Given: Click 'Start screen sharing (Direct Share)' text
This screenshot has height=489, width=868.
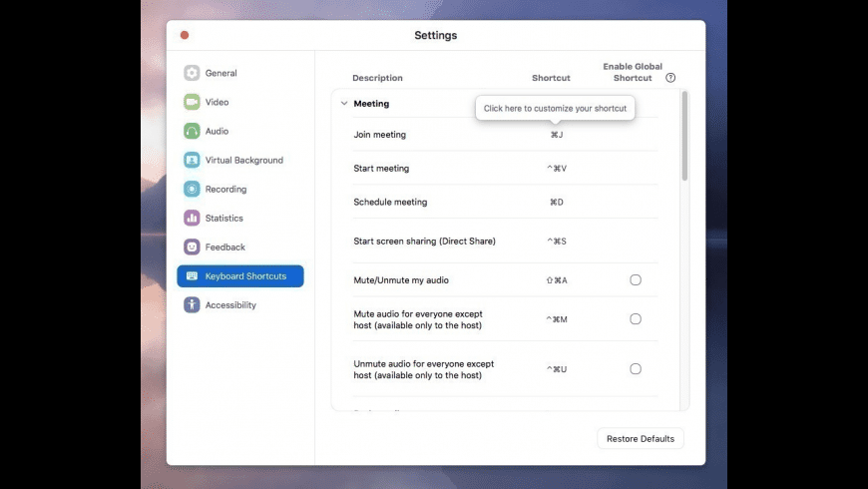Looking at the screenshot, I should click(x=425, y=241).
